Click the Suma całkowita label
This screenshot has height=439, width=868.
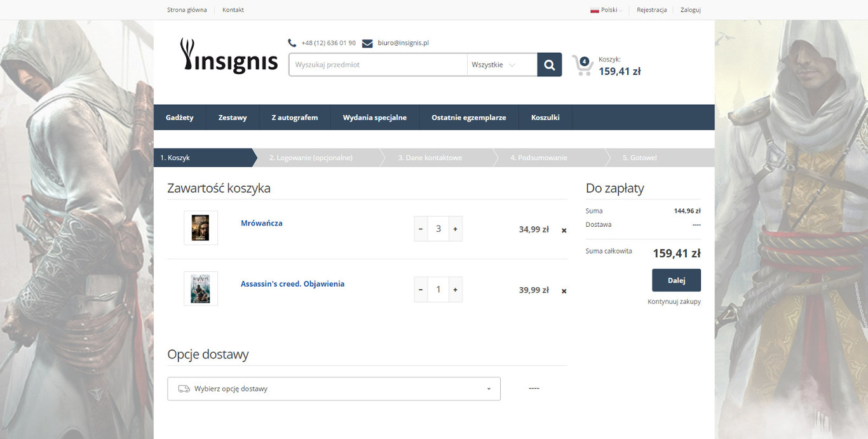coord(609,252)
